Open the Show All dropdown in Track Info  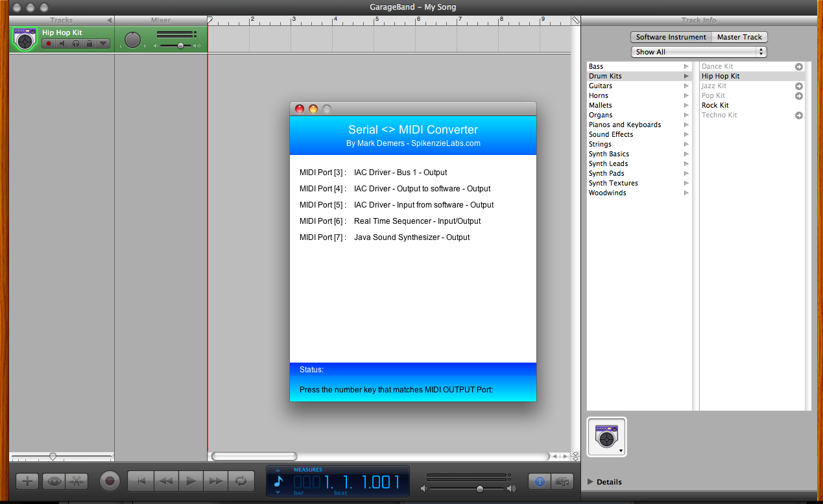[699, 52]
